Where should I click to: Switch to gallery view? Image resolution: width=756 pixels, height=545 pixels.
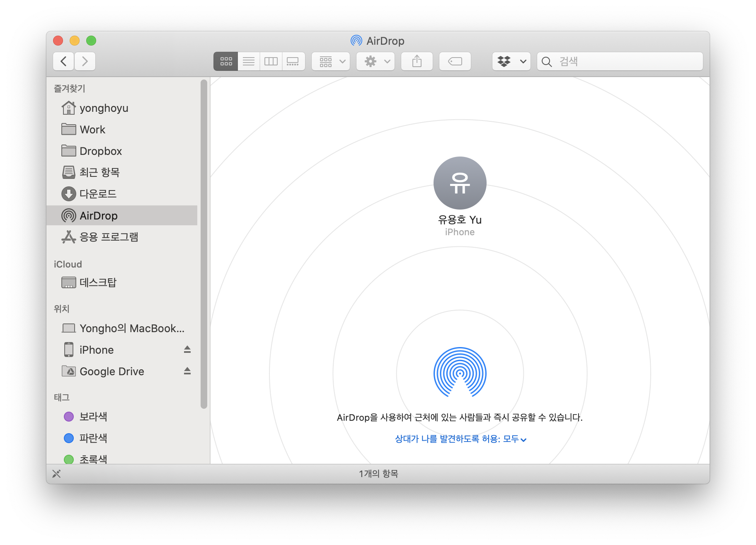click(293, 61)
